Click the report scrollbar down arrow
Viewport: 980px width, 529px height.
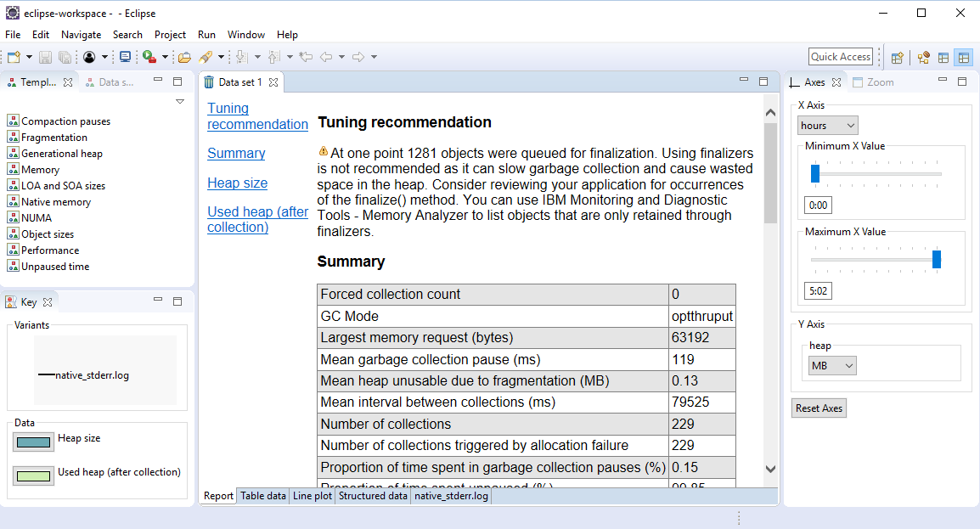[770, 469]
